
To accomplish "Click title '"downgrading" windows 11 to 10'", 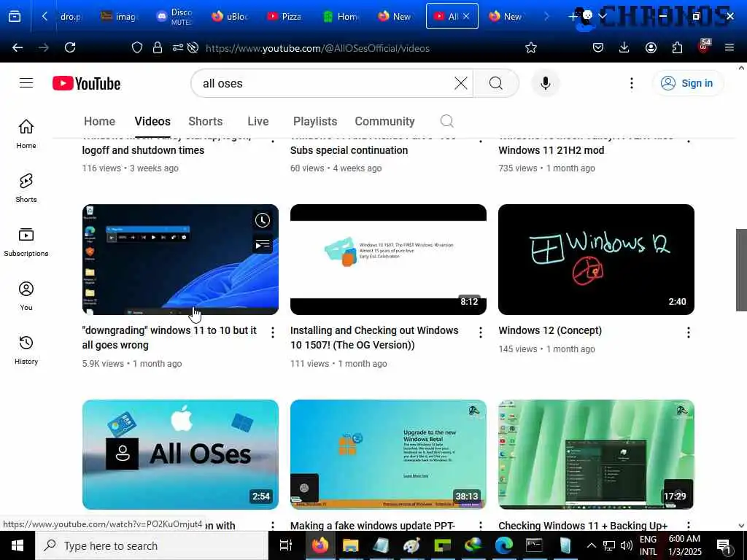I will tap(169, 338).
